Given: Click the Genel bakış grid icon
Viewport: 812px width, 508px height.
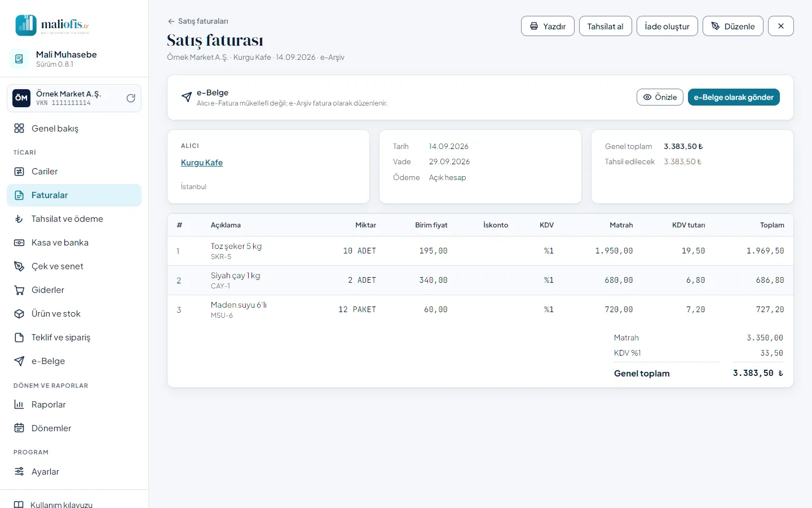Looking at the screenshot, I should pyautogui.click(x=19, y=128).
